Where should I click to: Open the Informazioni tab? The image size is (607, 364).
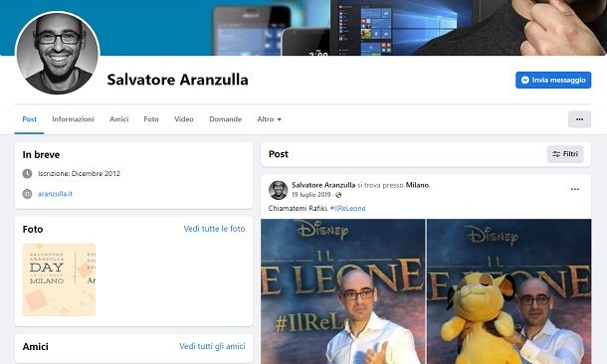coord(73,119)
